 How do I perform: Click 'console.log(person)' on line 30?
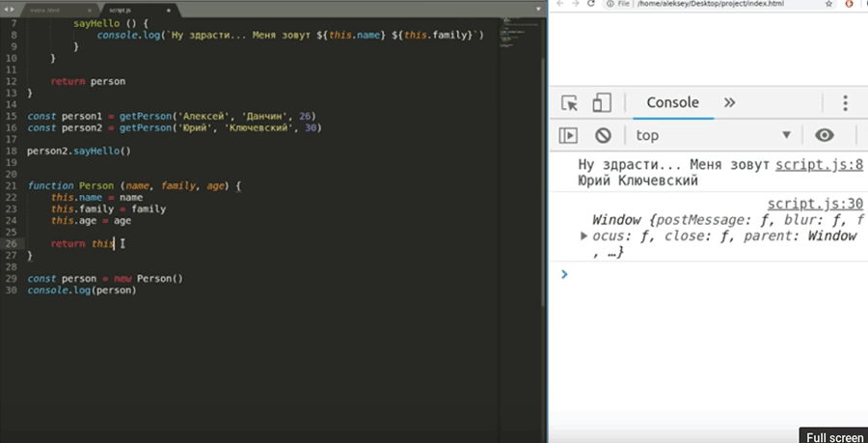[x=81, y=291]
